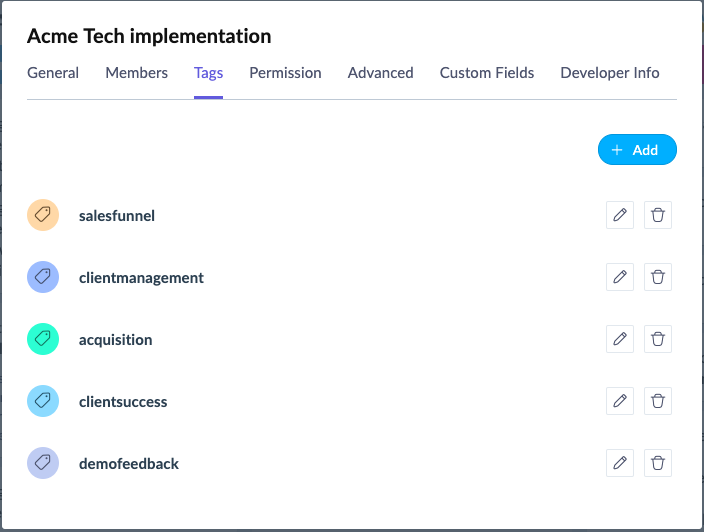Delete the salesfunnel tag
Image resolution: width=704 pixels, height=532 pixels.
click(x=658, y=215)
